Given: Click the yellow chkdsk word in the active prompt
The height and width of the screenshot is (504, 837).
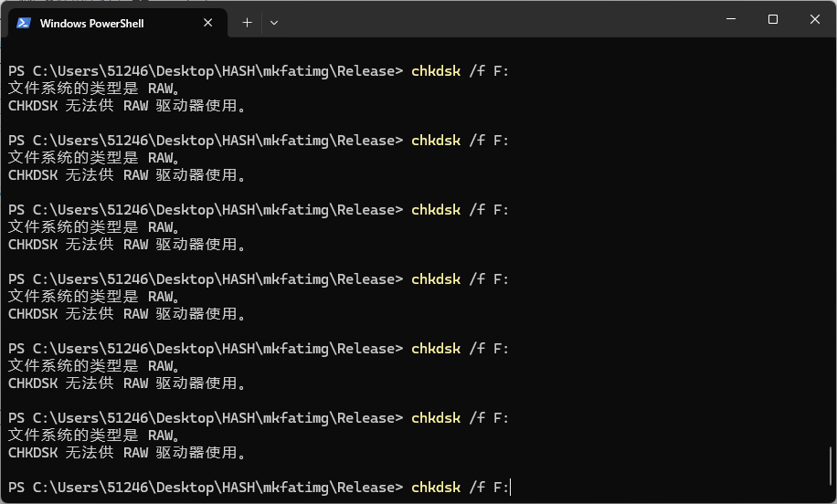Looking at the screenshot, I should [x=436, y=488].
